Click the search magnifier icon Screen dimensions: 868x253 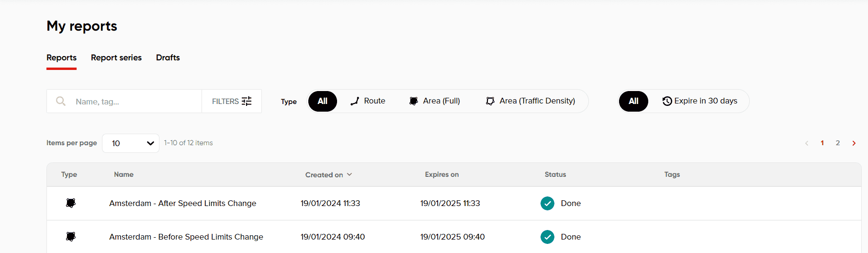coord(61,101)
